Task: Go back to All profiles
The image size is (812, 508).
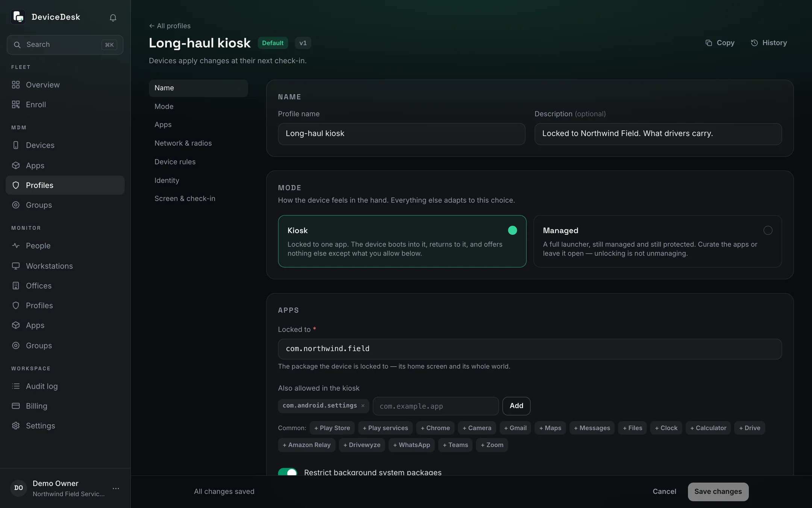Action: coord(170,26)
